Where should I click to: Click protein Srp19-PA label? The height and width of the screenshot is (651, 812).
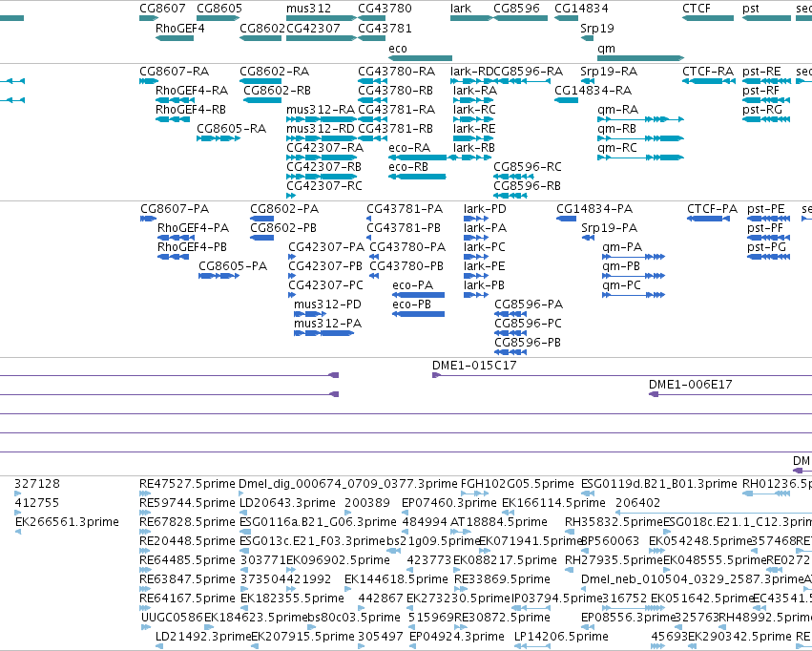click(609, 228)
